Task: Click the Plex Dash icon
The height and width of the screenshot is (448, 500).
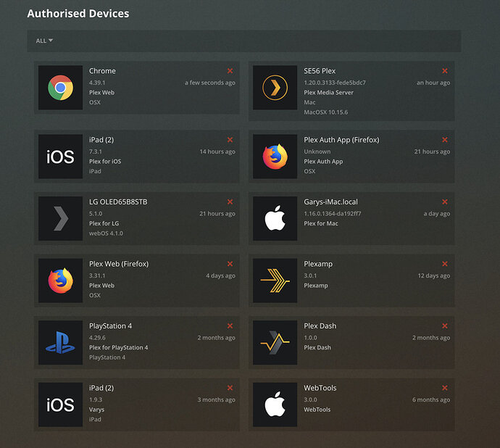Action: click(x=275, y=343)
